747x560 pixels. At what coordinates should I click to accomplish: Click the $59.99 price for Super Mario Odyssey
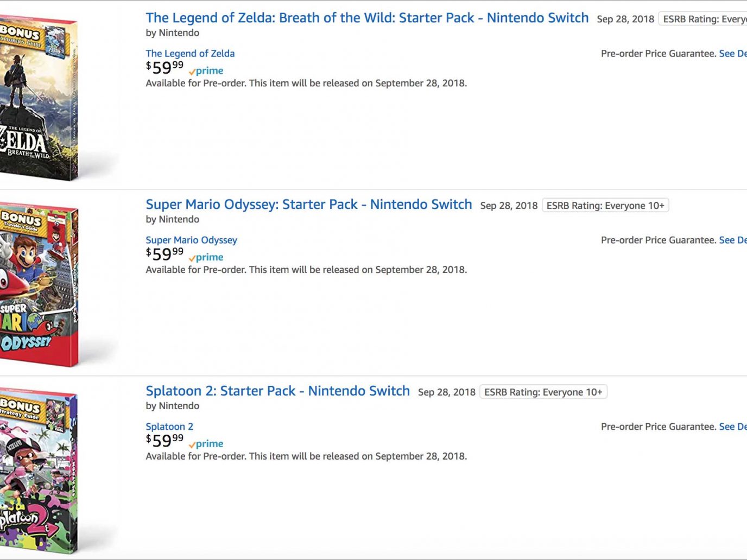(x=164, y=254)
